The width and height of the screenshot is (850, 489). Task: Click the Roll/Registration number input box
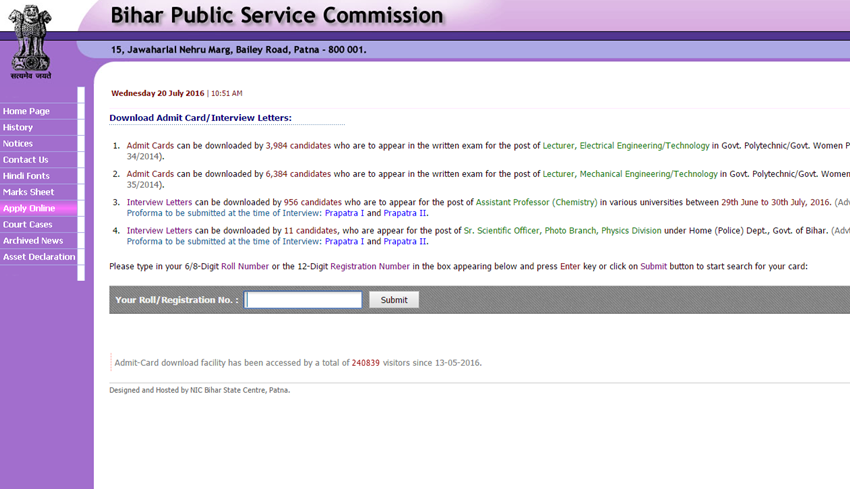point(303,300)
